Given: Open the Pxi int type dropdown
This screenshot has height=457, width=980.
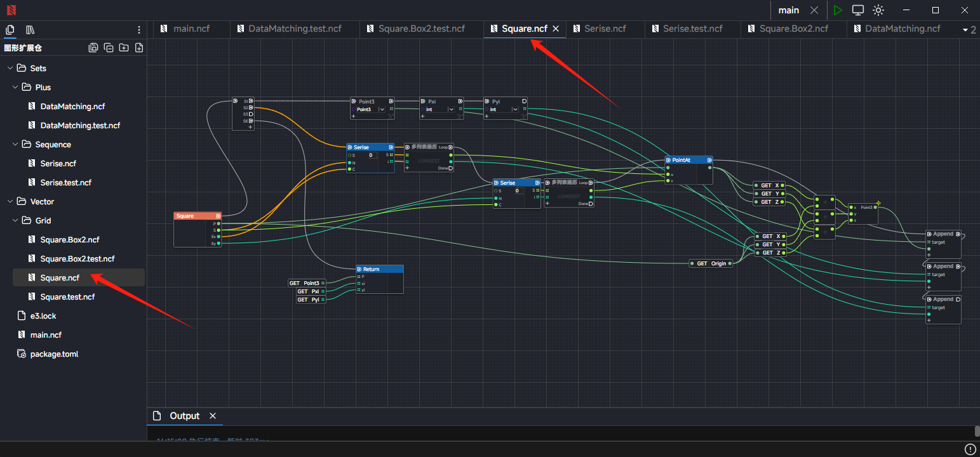Looking at the screenshot, I should point(451,109).
